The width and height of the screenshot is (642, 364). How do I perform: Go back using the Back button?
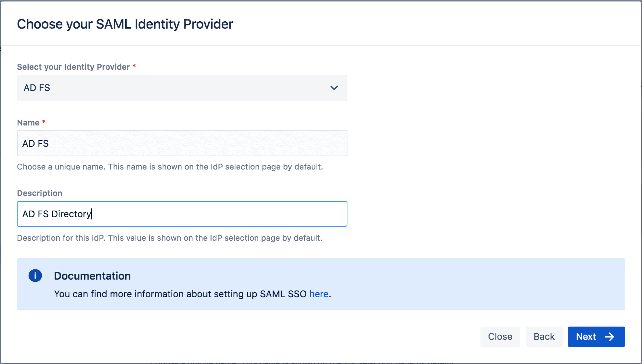pos(544,336)
